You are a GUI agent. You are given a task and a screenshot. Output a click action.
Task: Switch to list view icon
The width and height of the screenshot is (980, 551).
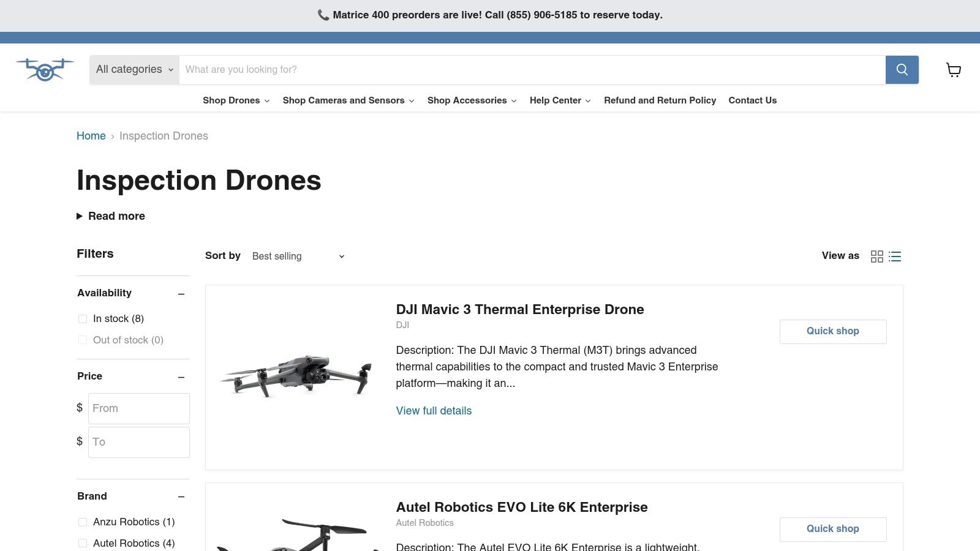click(x=895, y=257)
